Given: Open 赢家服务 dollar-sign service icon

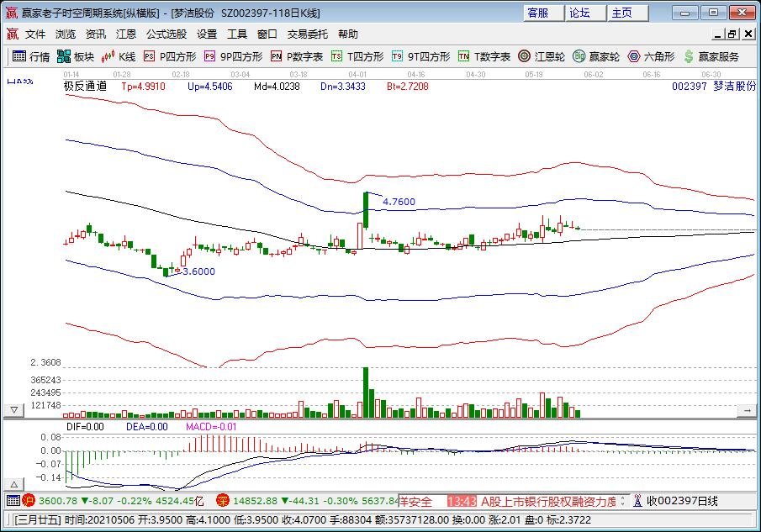Looking at the screenshot, I should click(688, 57).
